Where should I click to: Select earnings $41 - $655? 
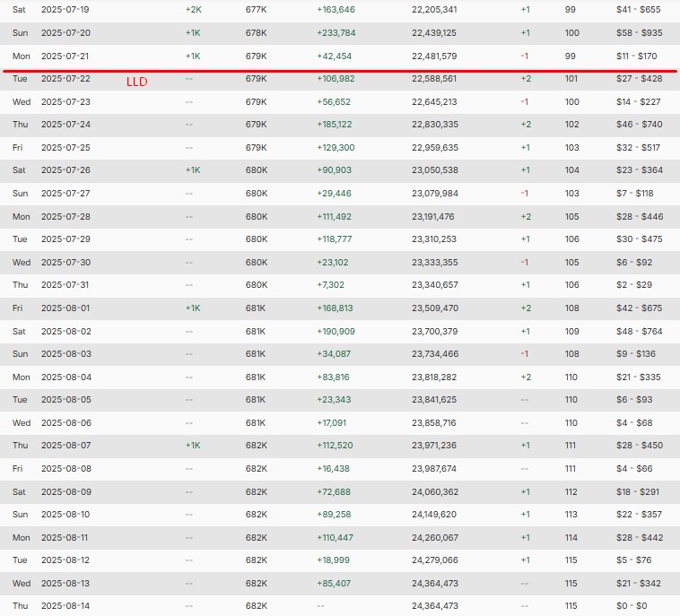click(639, 10)
